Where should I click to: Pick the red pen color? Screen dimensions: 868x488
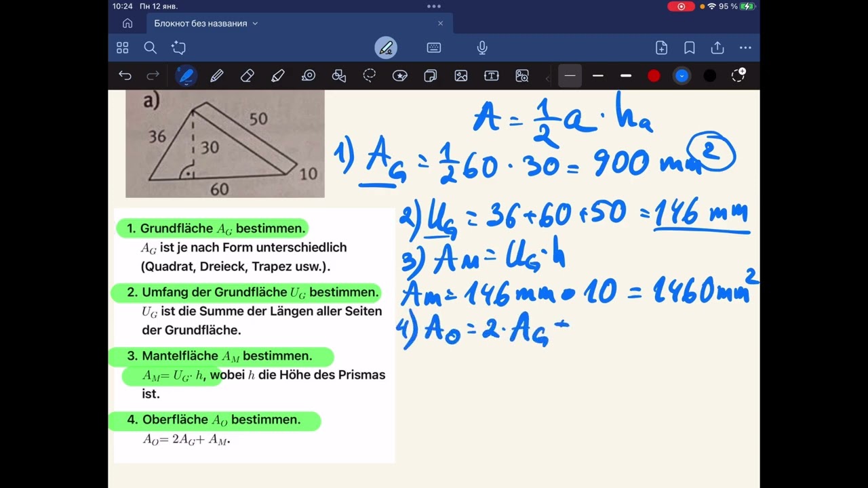pos(654,75)
